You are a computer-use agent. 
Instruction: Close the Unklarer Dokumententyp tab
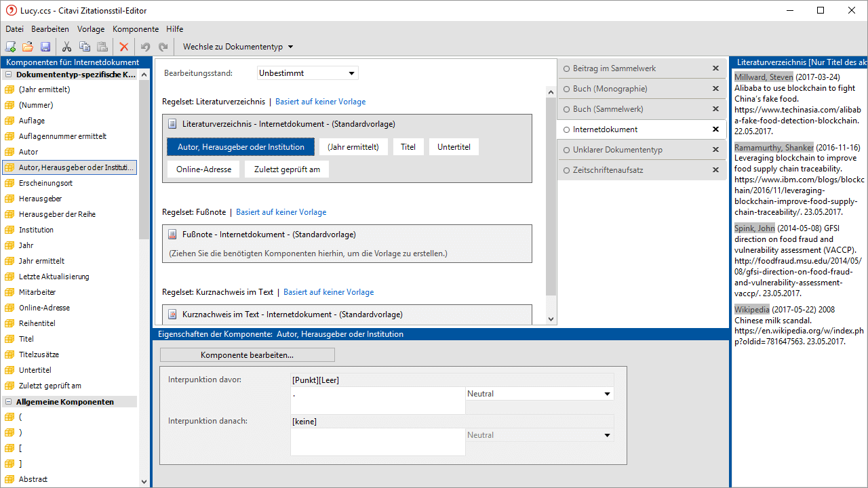[715, 150]
